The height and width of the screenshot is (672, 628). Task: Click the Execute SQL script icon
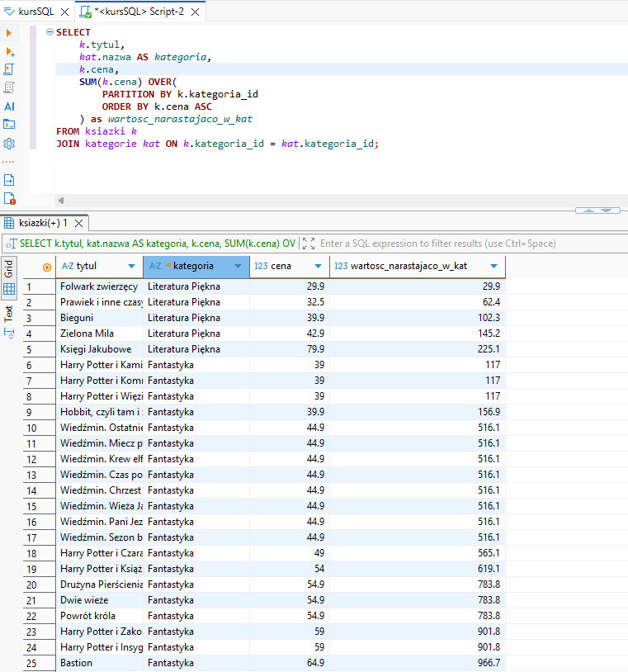click(x=9, y=69)
